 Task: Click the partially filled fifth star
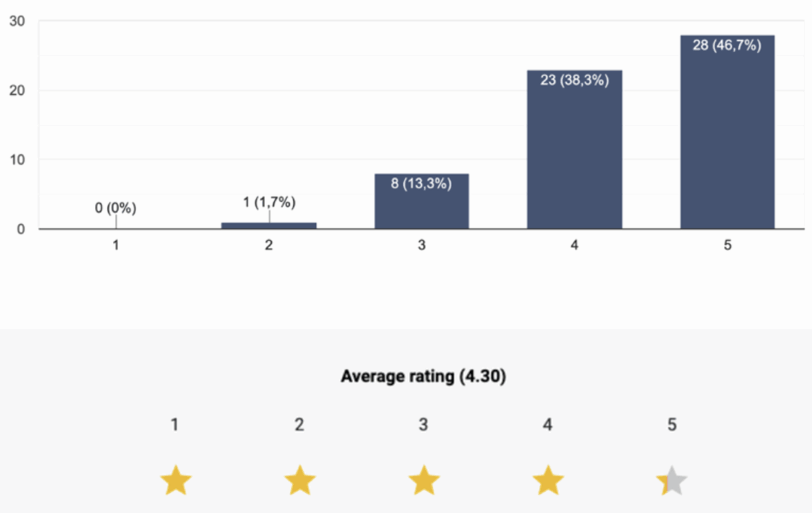[672, 481]
